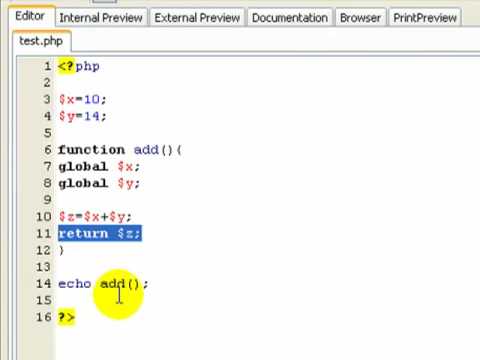Viewport: 480px width, 360px height.
Task: Click the $z=$x+$y; assignment line
Action: click(x=95, y=217)
